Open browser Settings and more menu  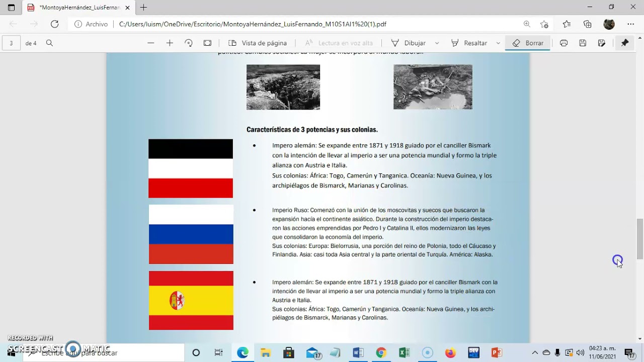click(630, 24)
